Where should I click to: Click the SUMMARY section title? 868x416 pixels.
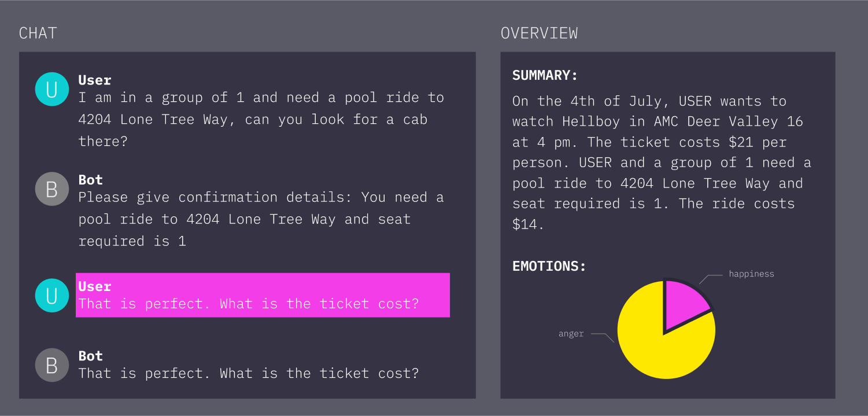point(545,75)
